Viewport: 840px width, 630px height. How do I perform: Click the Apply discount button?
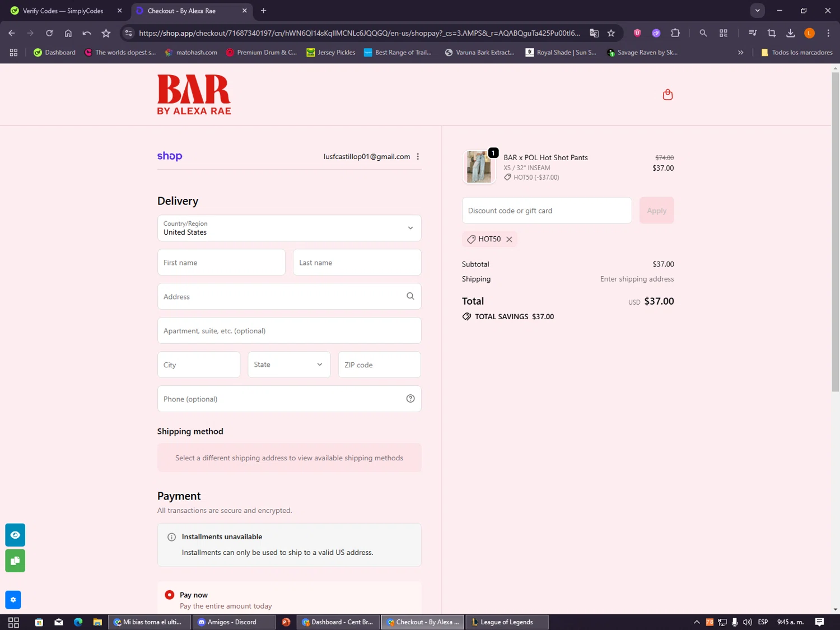657,211
